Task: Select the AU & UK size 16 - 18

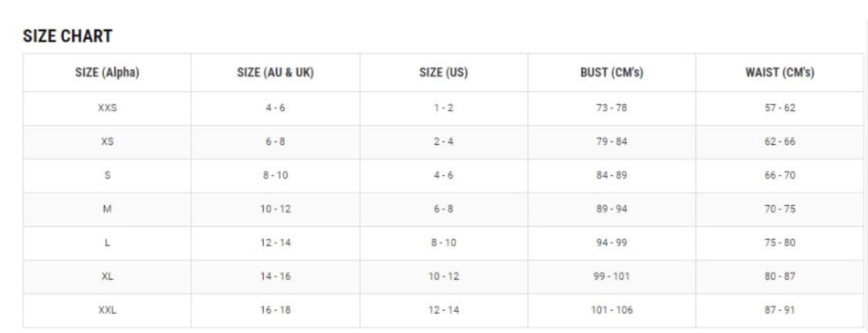Action: [275, 310]
